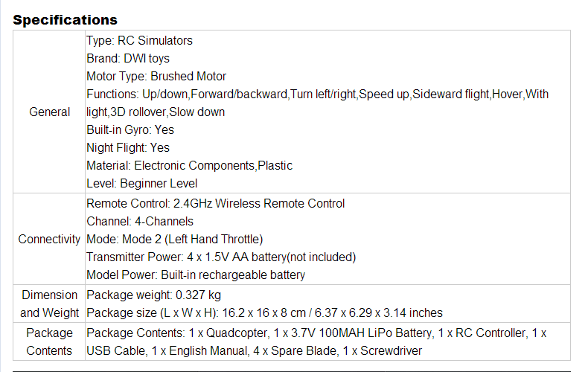588x372 pixels.
Task: Click the Type: RC Simulators line
Action: (x=139, y=40)
